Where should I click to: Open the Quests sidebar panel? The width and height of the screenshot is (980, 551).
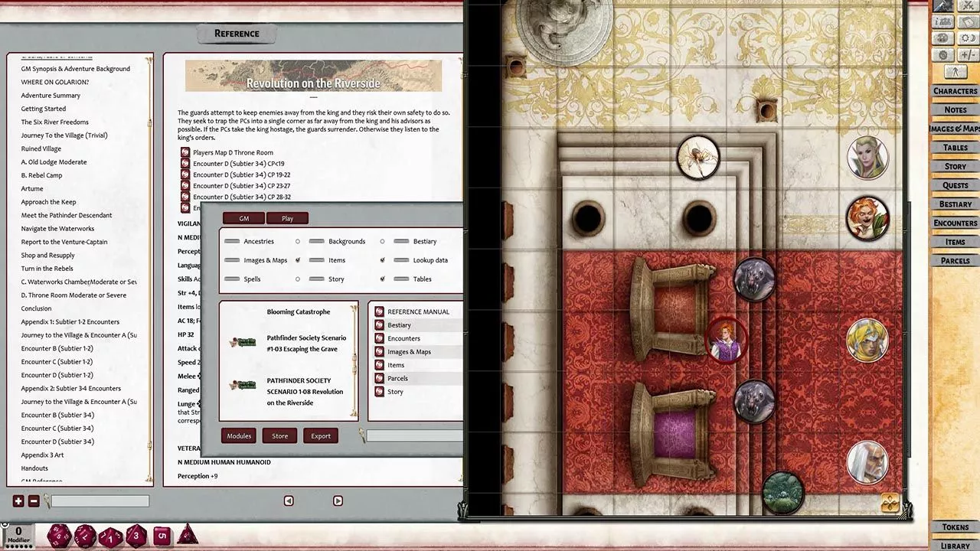955,185
